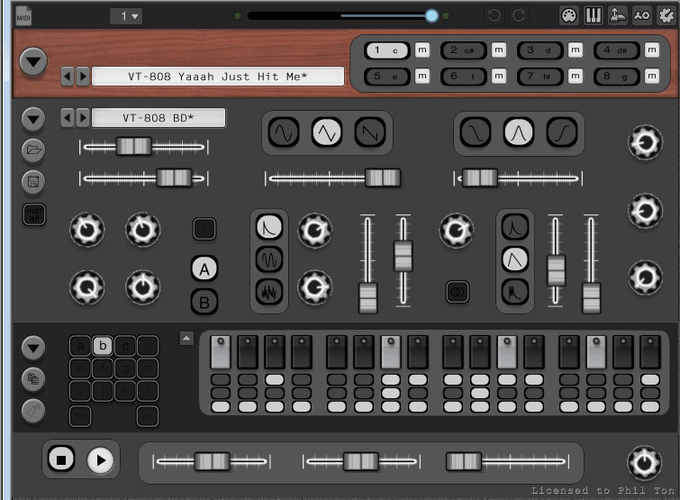Open patch with folder icon
The width and height of the screenshot is (680, 500).
click(33, 150)
